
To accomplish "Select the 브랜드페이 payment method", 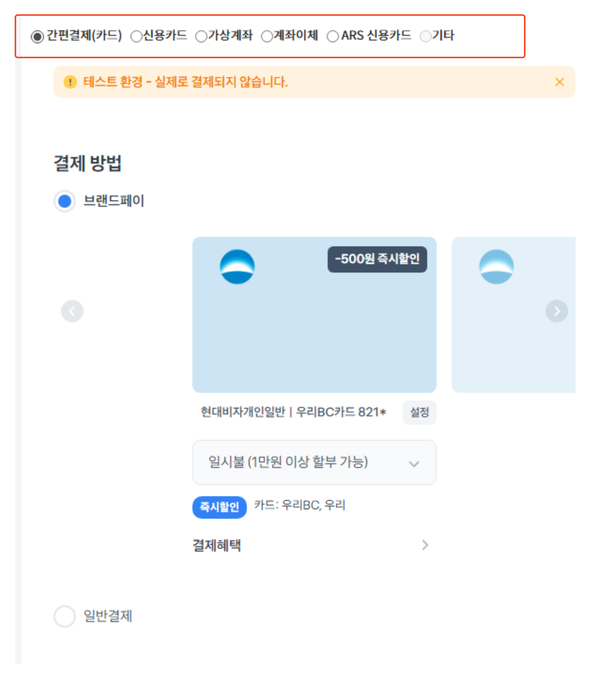I will click(x=65, y=201).
